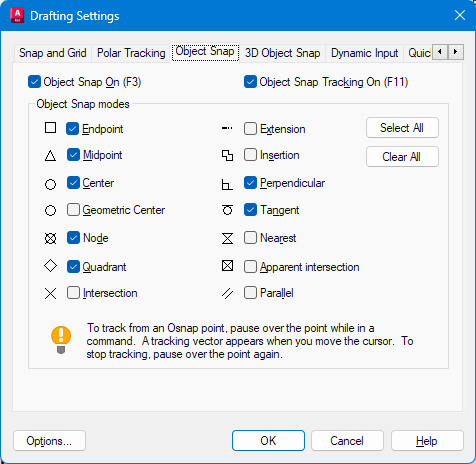Click the Geometric Center circle marker icon
Viewport: 476px width, 464px height.
50,211
